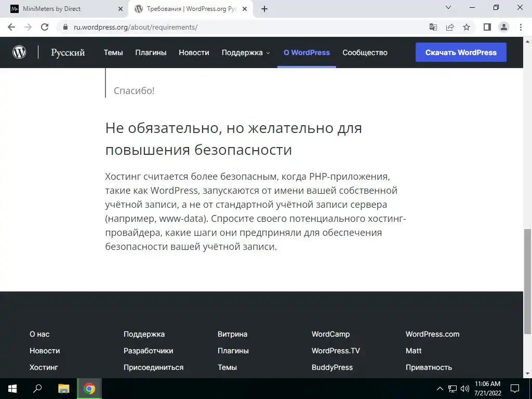Reload the page with the refresh icon
The image size is (532, 399).
45,27
